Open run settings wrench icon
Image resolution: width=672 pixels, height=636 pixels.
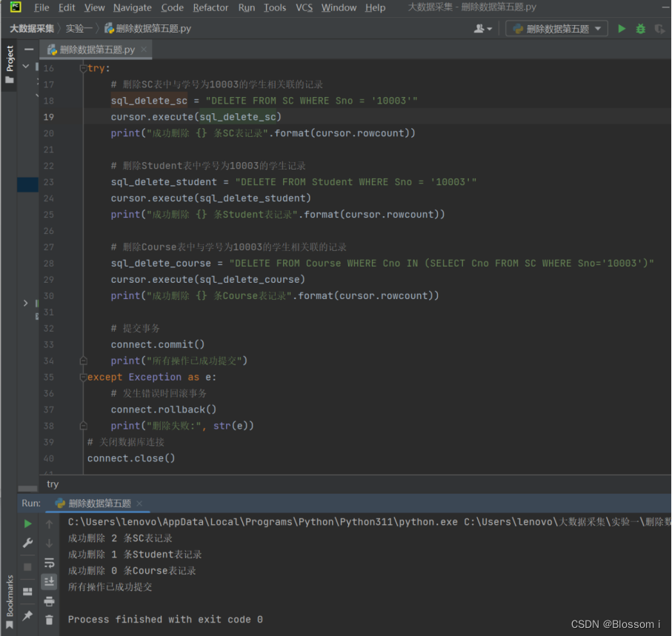pos(28,543)
